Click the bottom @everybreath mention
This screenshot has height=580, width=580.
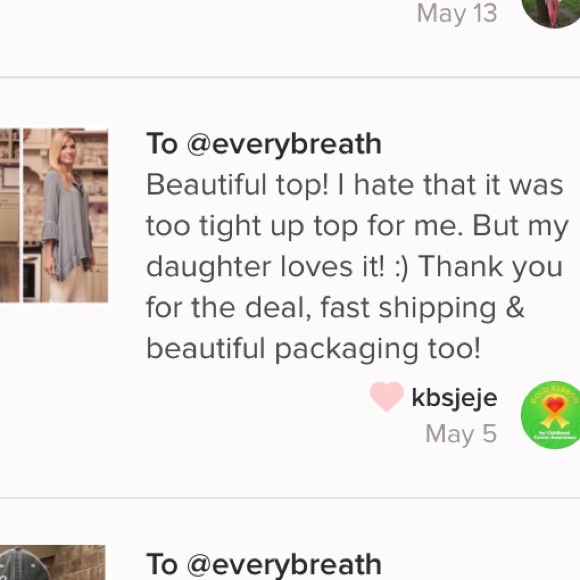(x=284, y=564)
